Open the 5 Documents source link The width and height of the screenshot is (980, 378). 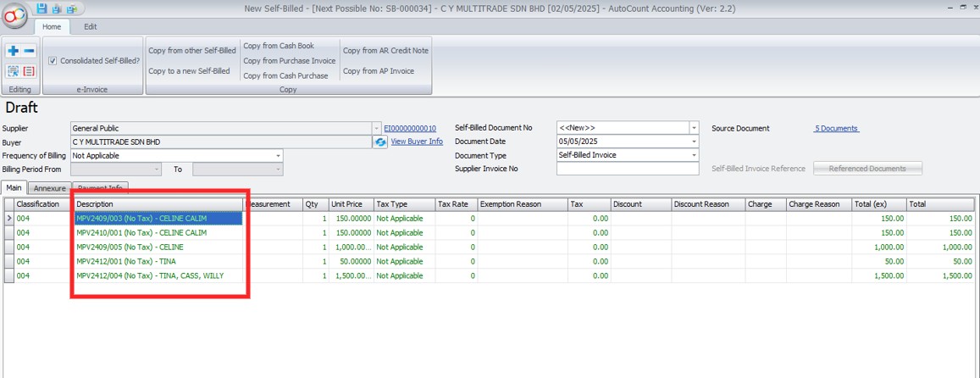[836, 128]
